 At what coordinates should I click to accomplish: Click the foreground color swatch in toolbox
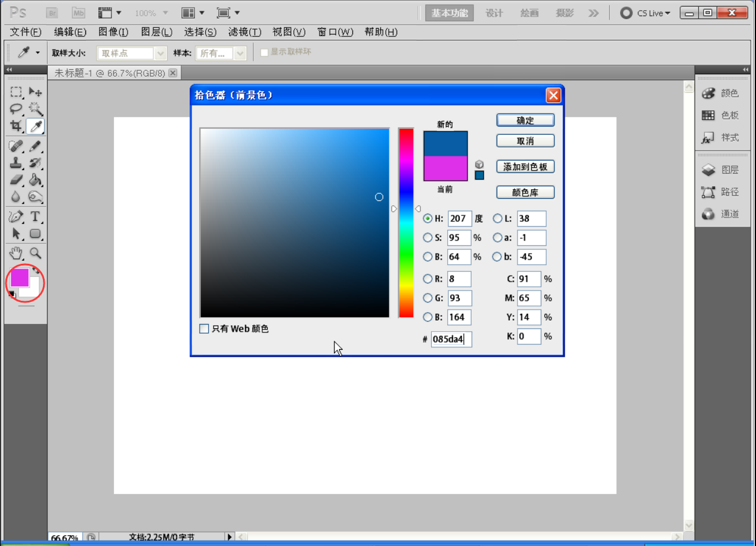pyautogui.click(x=18, y=277)
